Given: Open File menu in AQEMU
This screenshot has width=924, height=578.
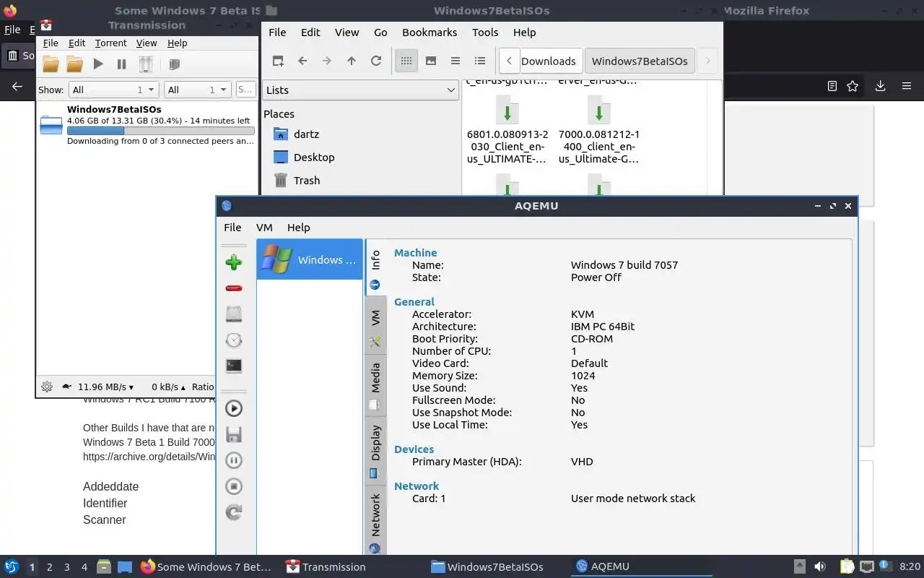Looking at the screenshot, I should (x=232, y=228).
